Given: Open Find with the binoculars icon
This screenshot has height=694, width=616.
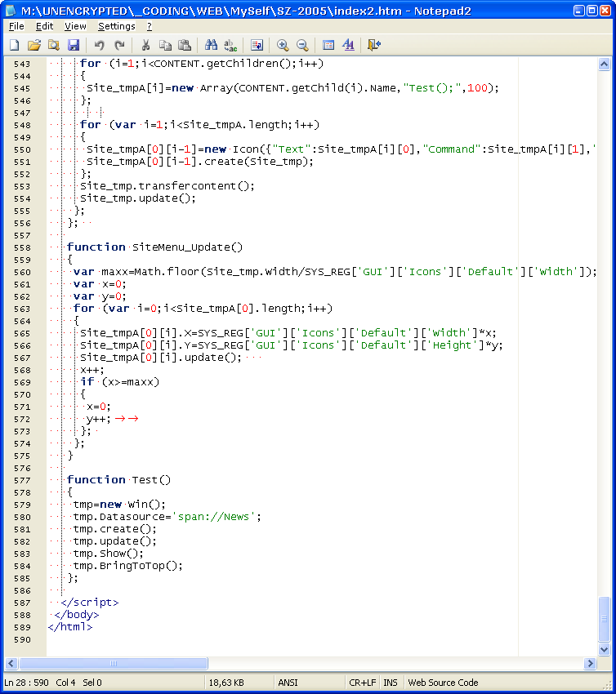Looking at the screenshot, I should [211, 45].
